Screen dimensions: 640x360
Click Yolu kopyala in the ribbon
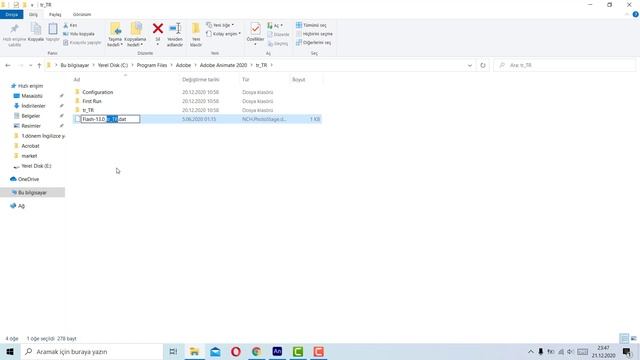[x=79, y=34]
